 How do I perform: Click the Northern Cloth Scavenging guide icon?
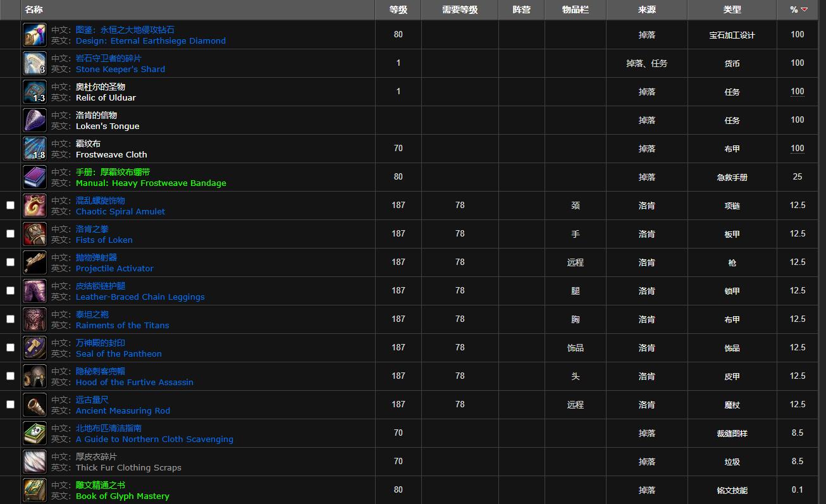pyautogui.click(x=35, y=433)
